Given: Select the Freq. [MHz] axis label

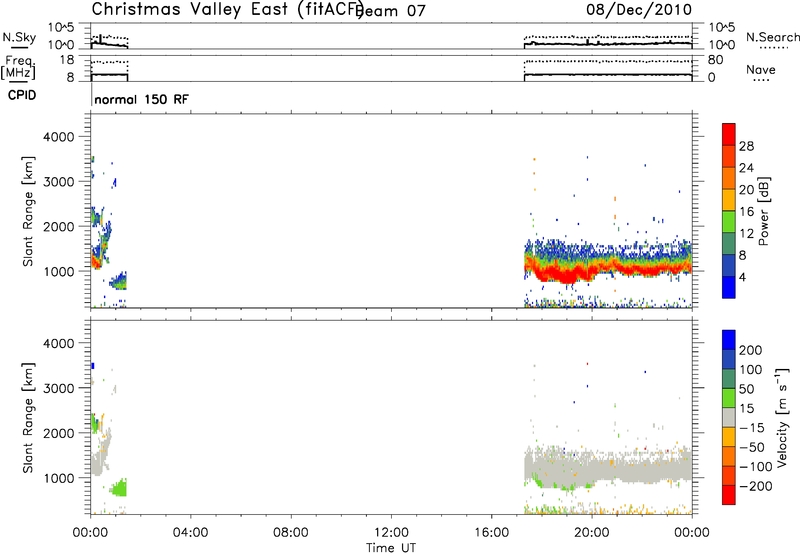Looking at the screenshot, I should tap(18, 68).
